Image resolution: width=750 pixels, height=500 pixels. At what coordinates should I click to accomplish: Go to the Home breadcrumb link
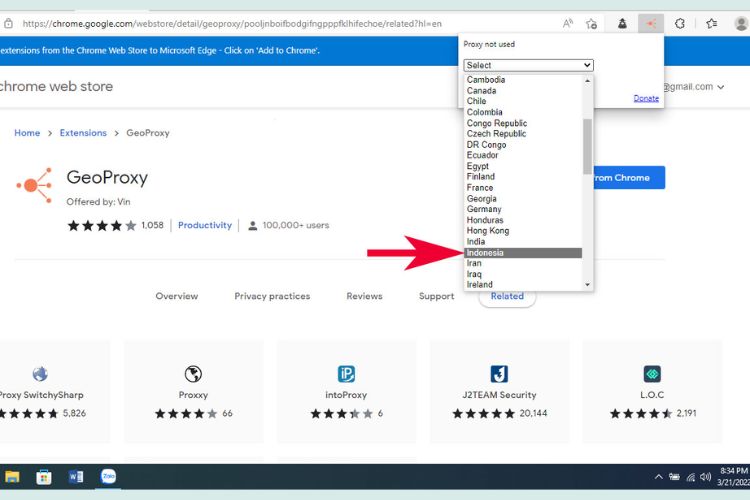[x=27, y=133]
